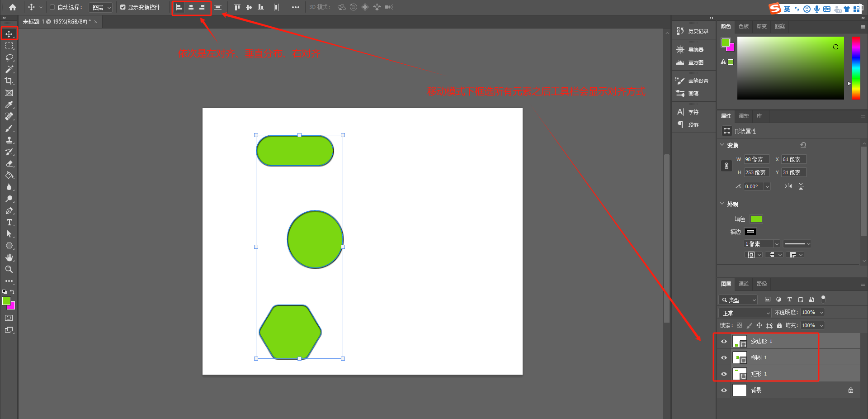Switch to the 色板 tab

tap(744, 26)
